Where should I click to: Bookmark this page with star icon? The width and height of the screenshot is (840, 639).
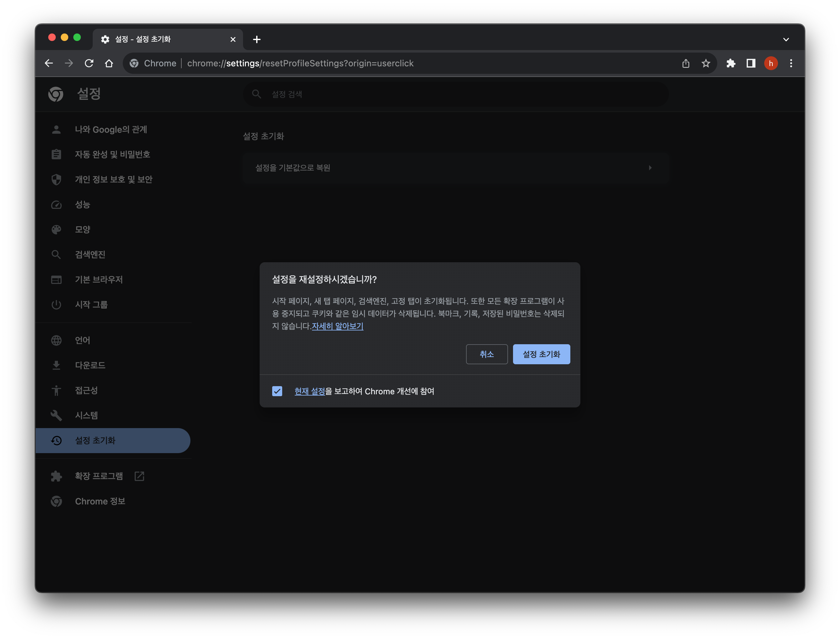tap(706, 63)
